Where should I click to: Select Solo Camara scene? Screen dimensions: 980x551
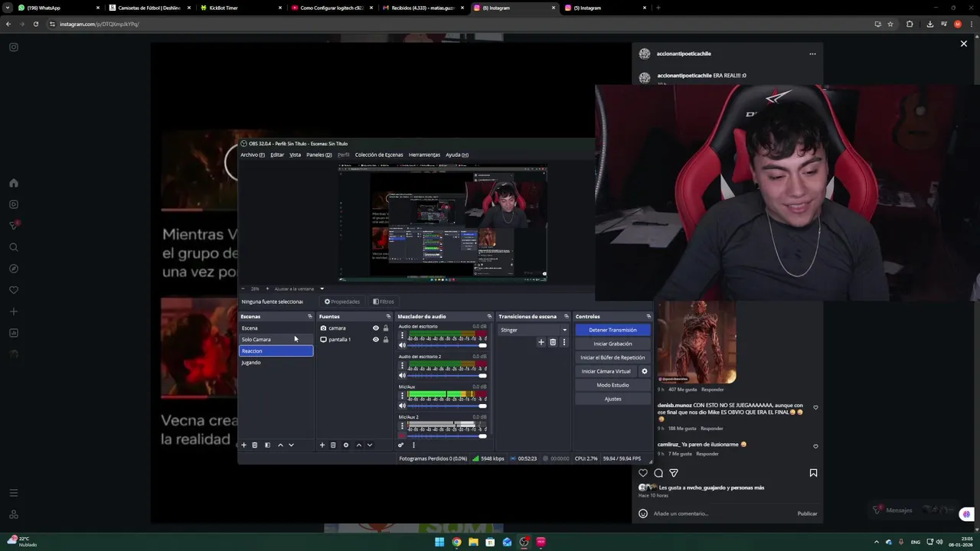pos(276,339)
